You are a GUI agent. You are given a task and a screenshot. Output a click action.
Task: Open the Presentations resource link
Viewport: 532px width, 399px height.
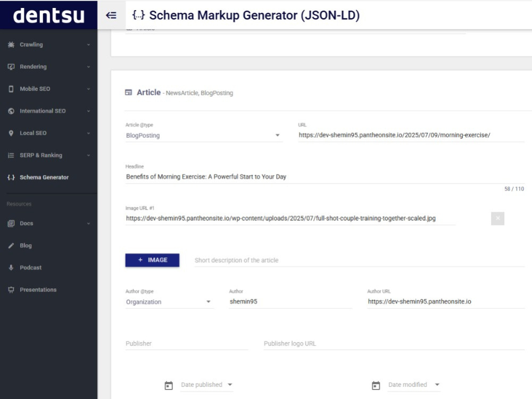(x=48, y=290)
